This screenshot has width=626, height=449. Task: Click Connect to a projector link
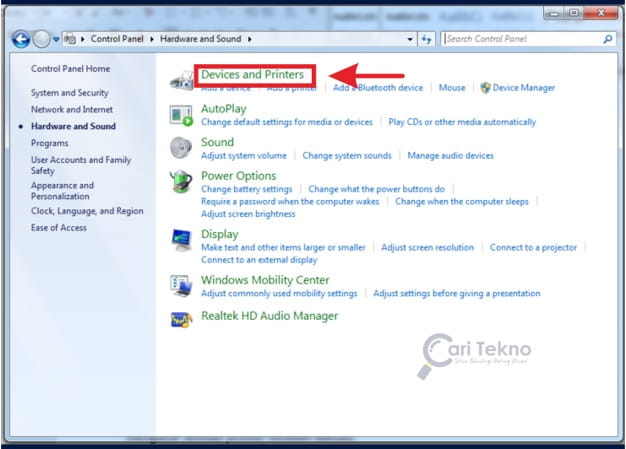pos(533,247)
